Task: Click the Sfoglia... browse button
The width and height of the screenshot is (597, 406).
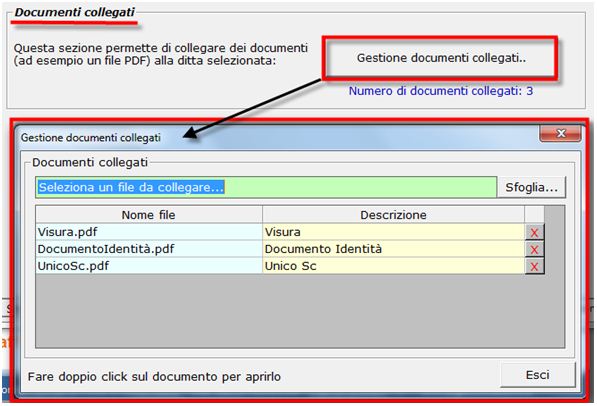Action: pos(532,187)
